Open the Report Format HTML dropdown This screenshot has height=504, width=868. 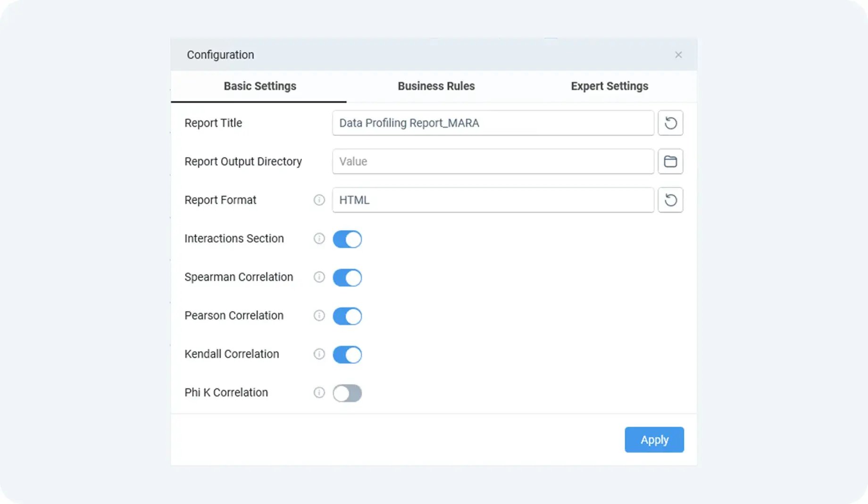tap(492, 200)
